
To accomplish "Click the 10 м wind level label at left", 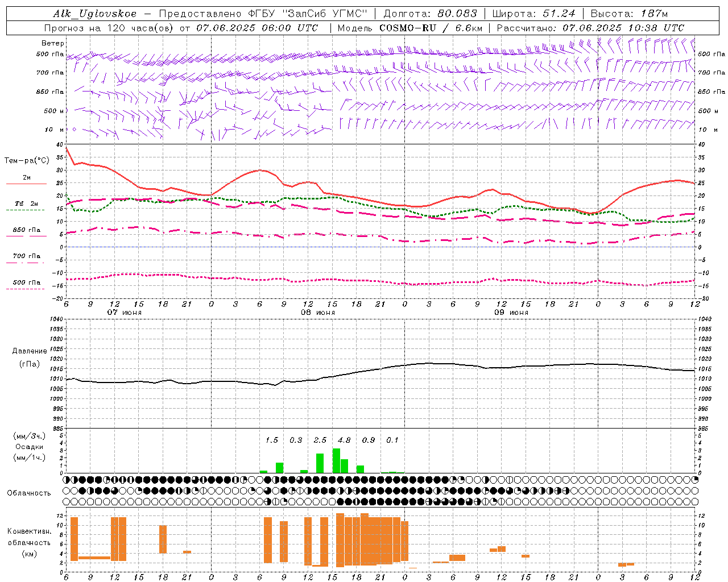I will (54, 130).
